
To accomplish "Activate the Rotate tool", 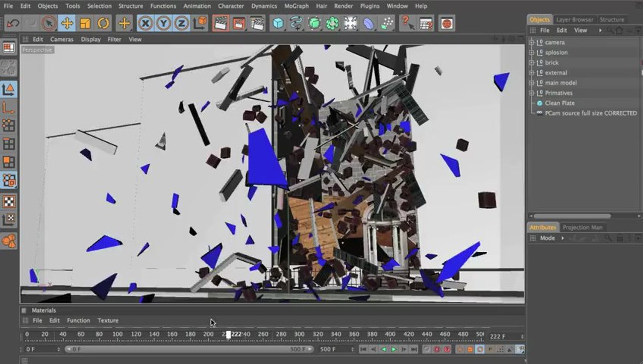I will click(103, 23).
